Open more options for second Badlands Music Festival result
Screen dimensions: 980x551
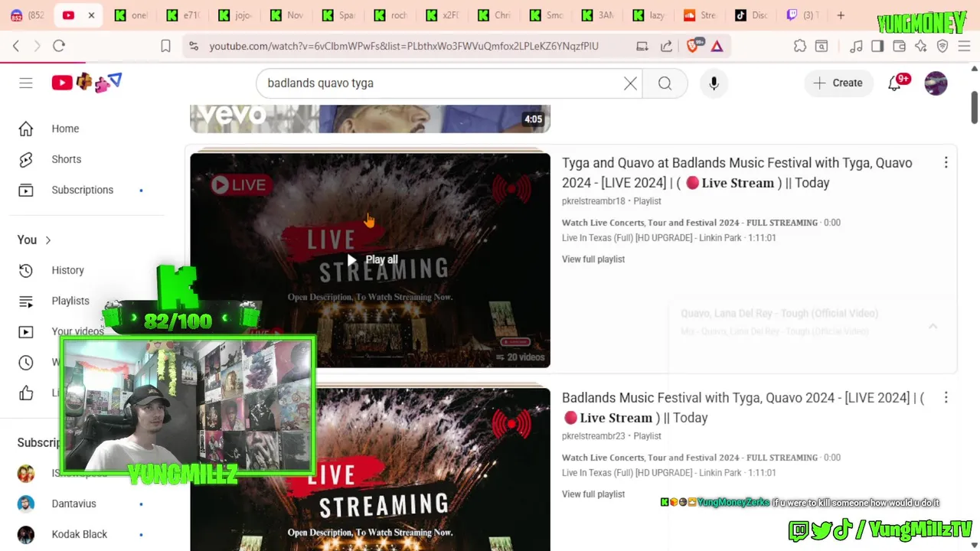[946, 397]
